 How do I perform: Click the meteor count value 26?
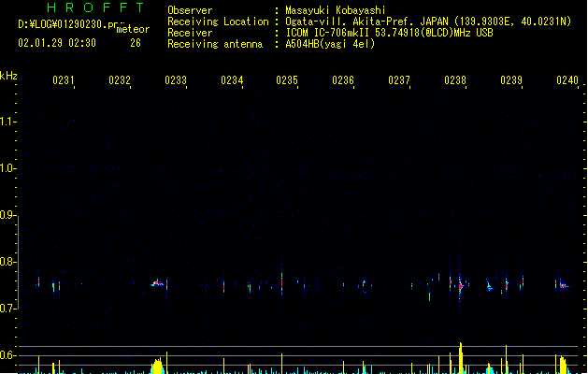point(136,43)
